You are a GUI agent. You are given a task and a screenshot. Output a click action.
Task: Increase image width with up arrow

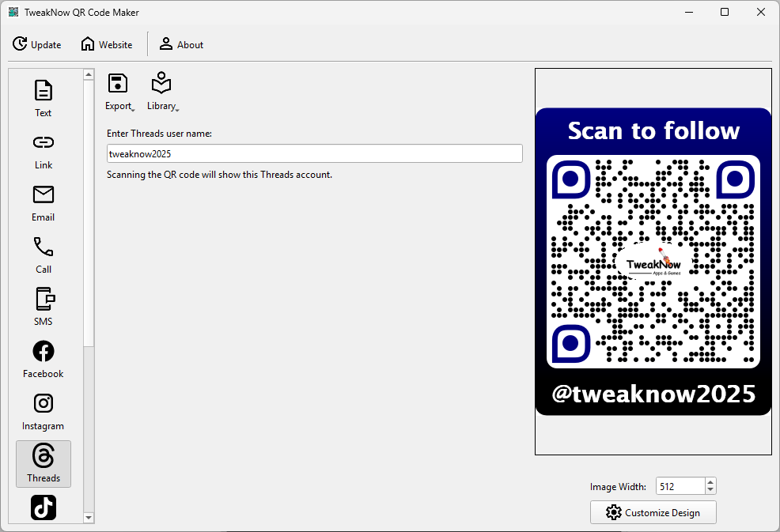710,482
